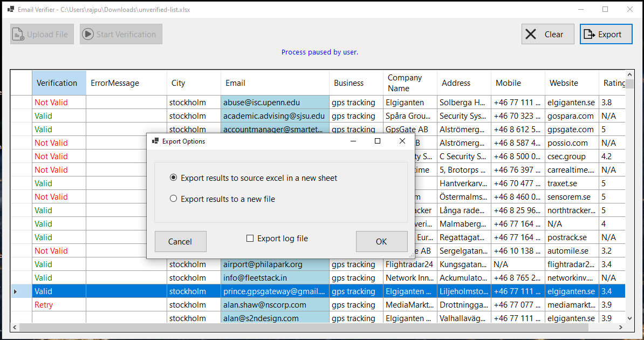Click possio.com website cell
The height and width of the screenshot is (340, 644).
pyautogui.click(x=572, y=143)
